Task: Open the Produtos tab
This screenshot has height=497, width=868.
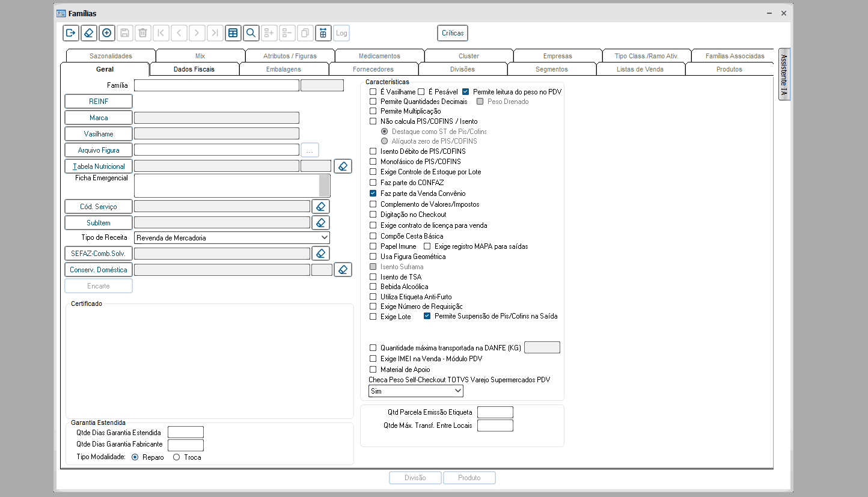Action: coord(729,69)
